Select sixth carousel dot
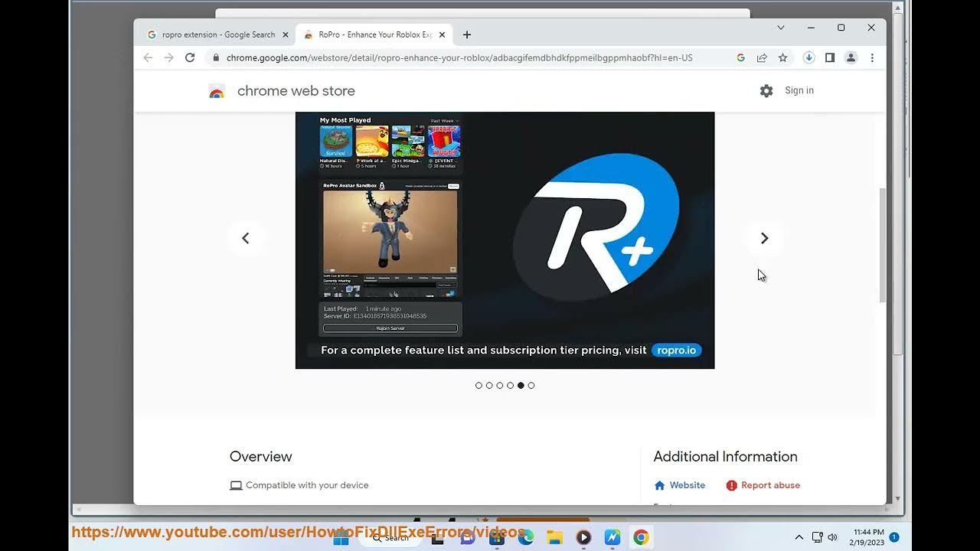 [x=531, y=386]
